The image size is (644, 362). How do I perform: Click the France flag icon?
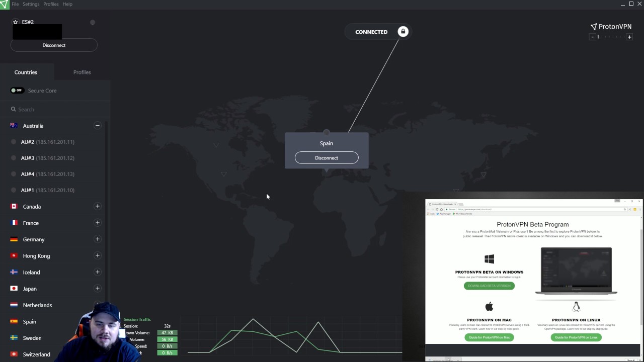(14, 223)
